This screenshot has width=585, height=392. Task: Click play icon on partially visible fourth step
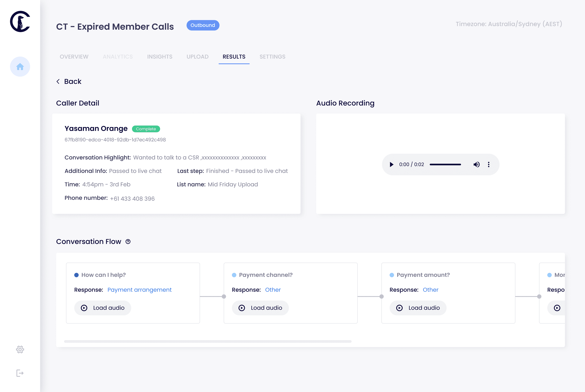[557, 308]
